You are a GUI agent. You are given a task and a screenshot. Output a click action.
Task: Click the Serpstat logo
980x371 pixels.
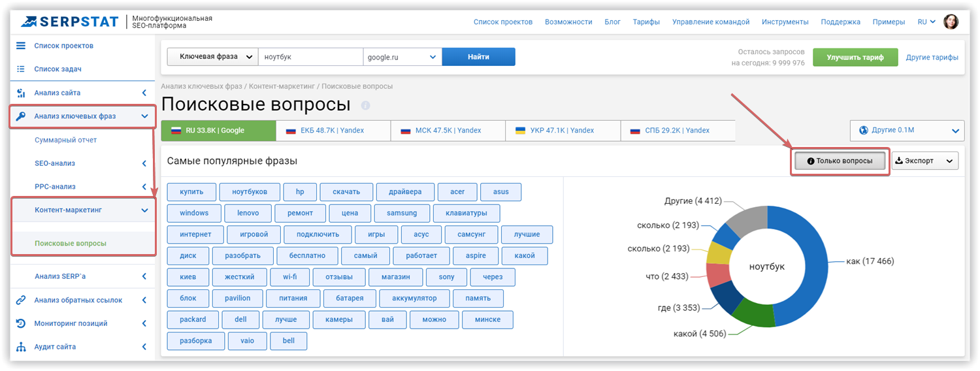71,22
